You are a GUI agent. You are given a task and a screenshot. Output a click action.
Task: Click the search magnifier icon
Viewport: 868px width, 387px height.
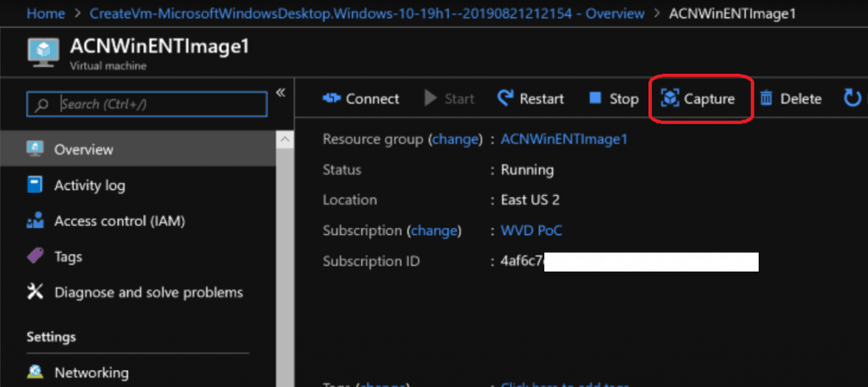tap(42, 104)
